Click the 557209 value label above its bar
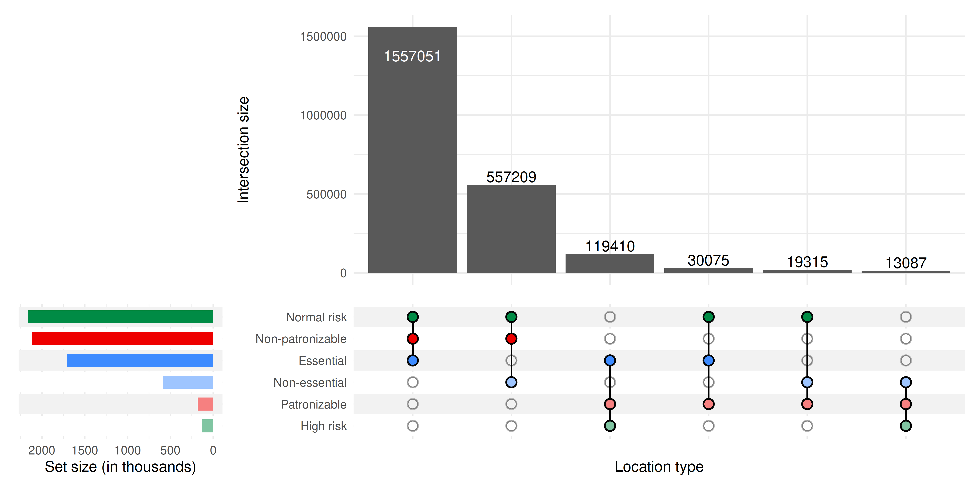 511,177
